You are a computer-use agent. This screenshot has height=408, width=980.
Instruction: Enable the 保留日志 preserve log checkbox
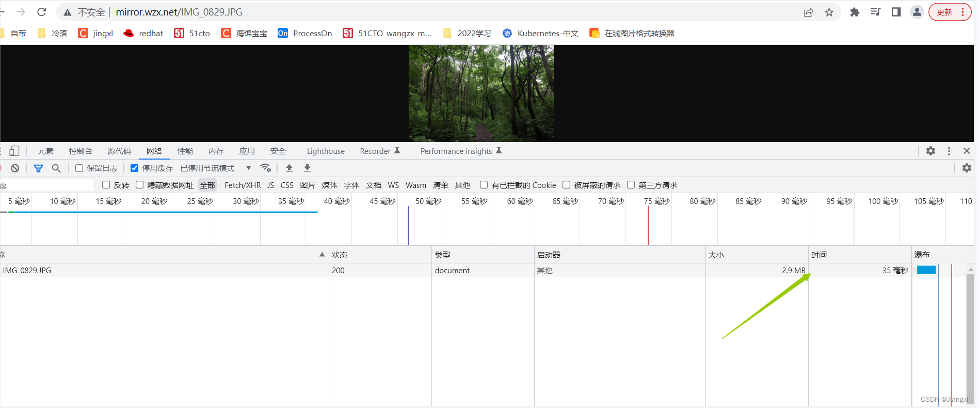point(79,168)
